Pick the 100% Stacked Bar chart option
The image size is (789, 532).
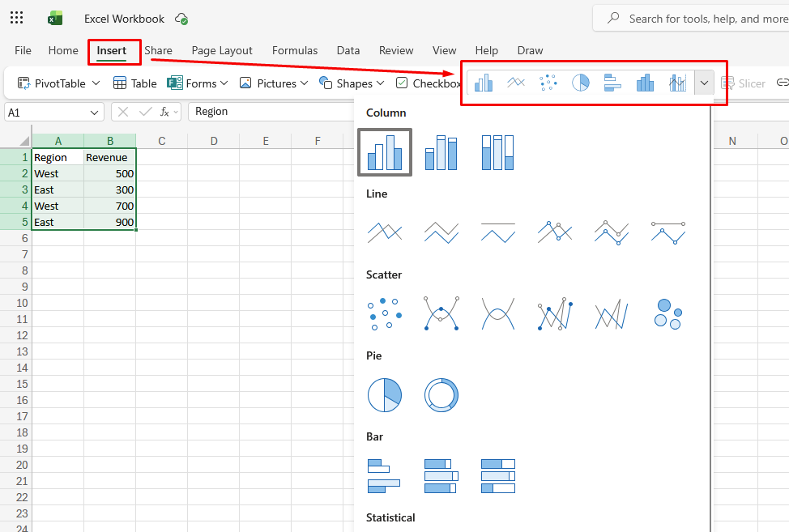click(x=498, y=475)
